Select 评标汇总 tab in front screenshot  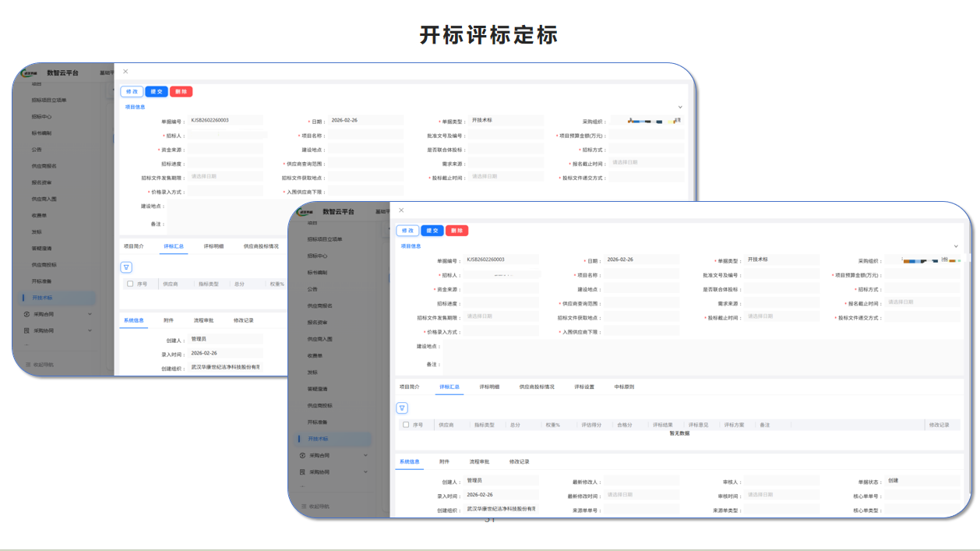tap(449, 387)
